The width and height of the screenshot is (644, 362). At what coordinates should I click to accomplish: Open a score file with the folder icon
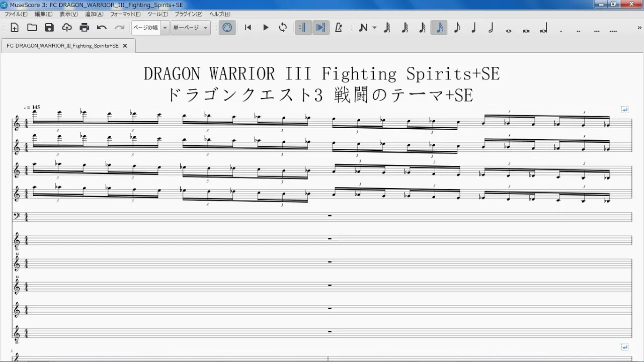pos(32,28)
